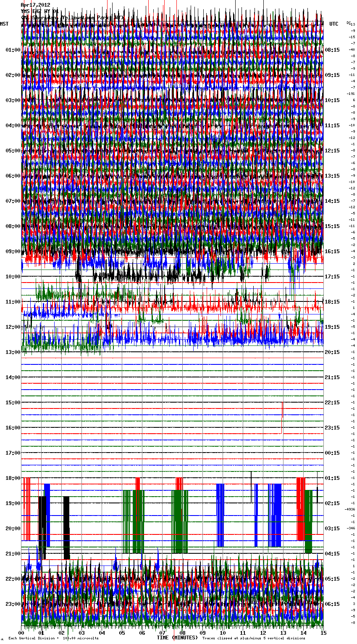Image resolution: width=357 pixels, height=644 pixels.
Task: Select the 09:00 MST hour label
Action: coord(13,251)
